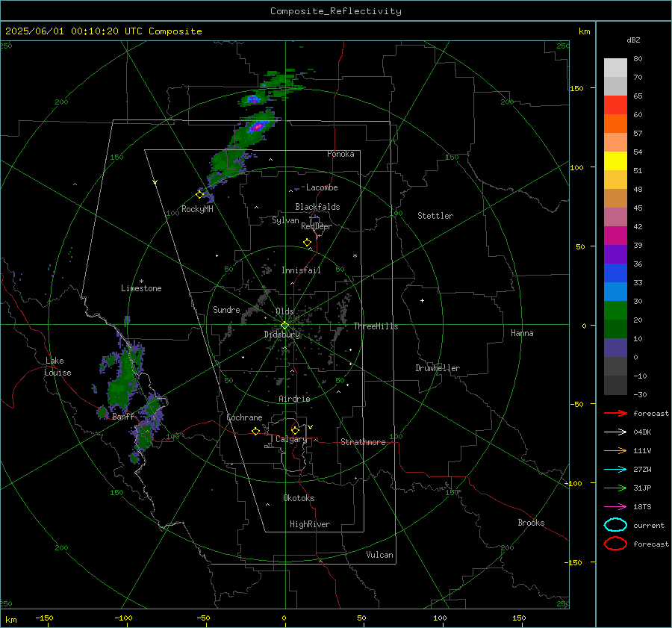This screenshot has width=672, height=628.
Task: Click the yellow diamond marker under Cochrane
Action: 256,431
